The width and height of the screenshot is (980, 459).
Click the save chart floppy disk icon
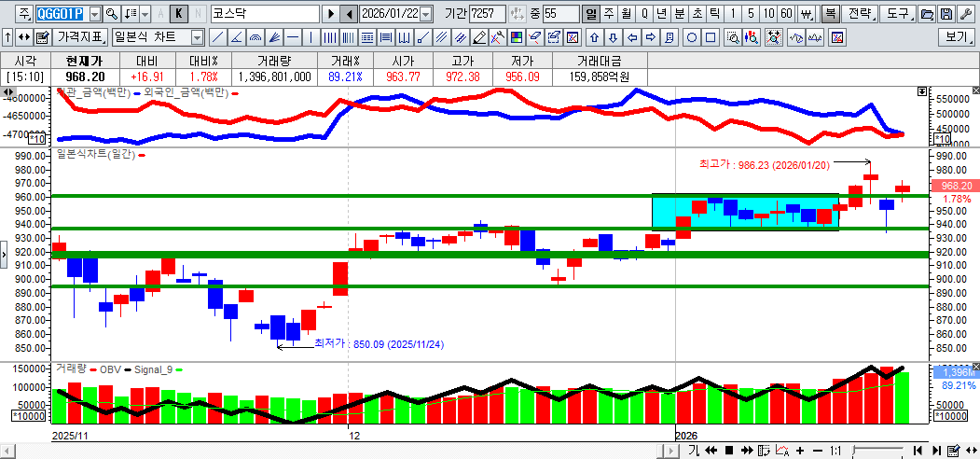point(946,14)
